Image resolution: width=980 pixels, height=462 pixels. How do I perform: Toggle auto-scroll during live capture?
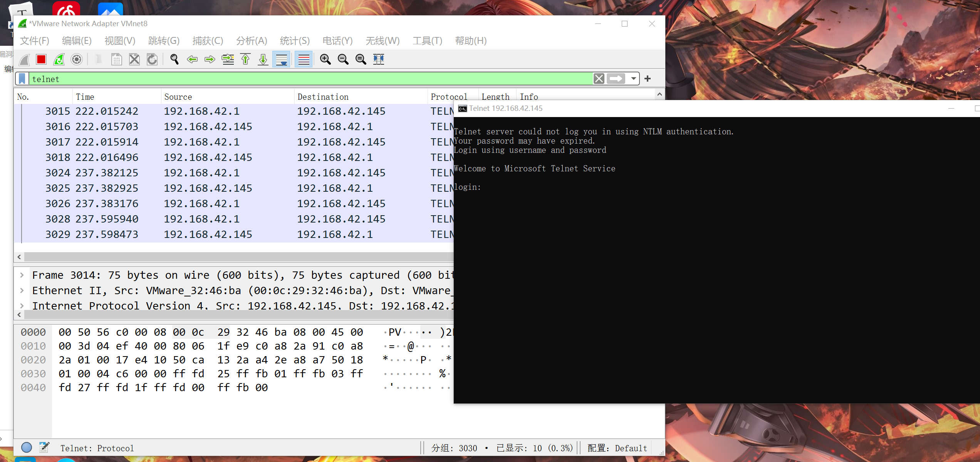pyautogui.click(x=281, y=59)
